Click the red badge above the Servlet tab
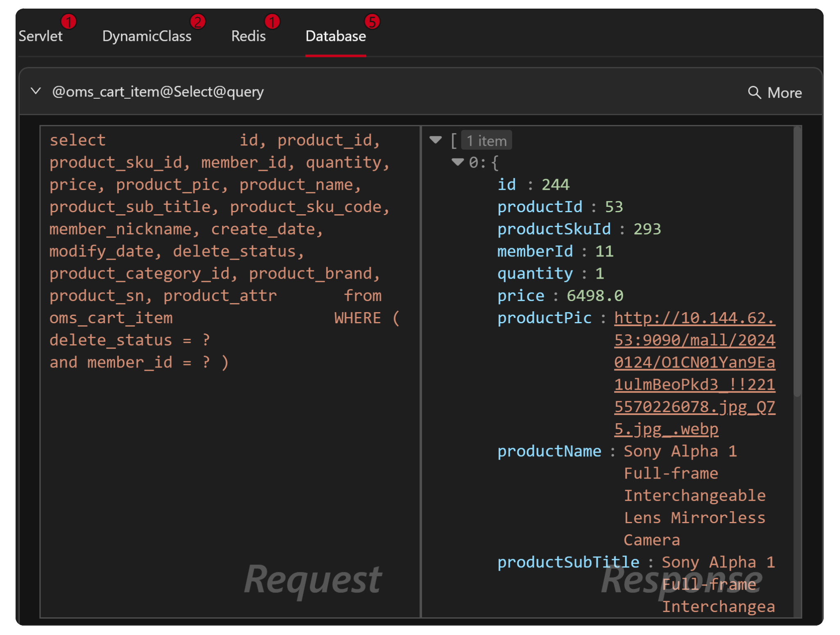Screen dimensions: 840x635 click(x=69, y=20)
